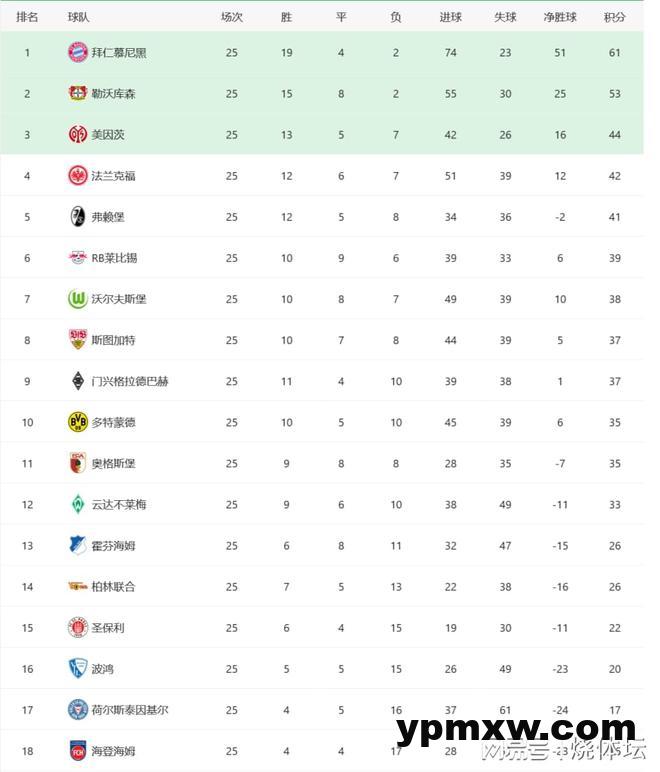
Task: Open the 门兴格拉德巴赫 team name link
Action: [129, 381]
